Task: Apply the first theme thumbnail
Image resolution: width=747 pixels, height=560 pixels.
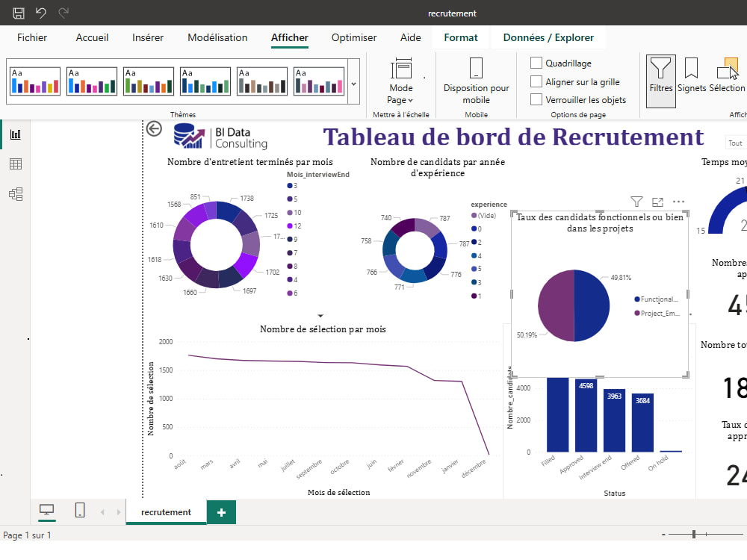Action: click(35, 81)
